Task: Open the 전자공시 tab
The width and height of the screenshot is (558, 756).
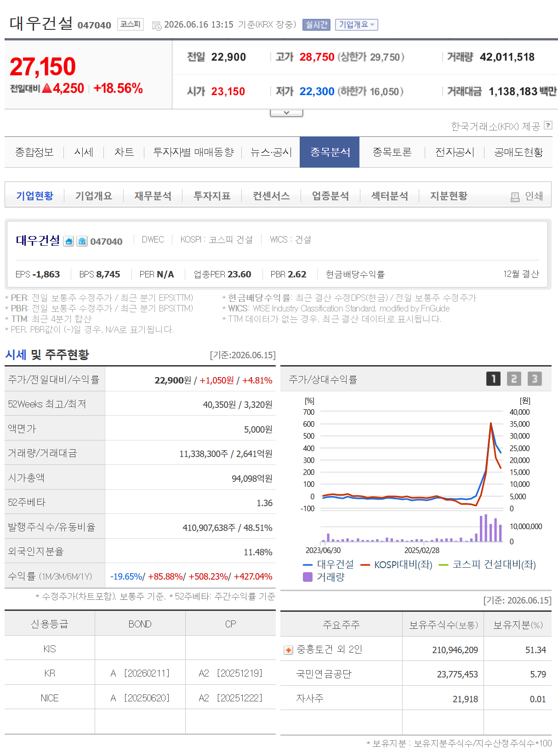Action: point(455,152)
